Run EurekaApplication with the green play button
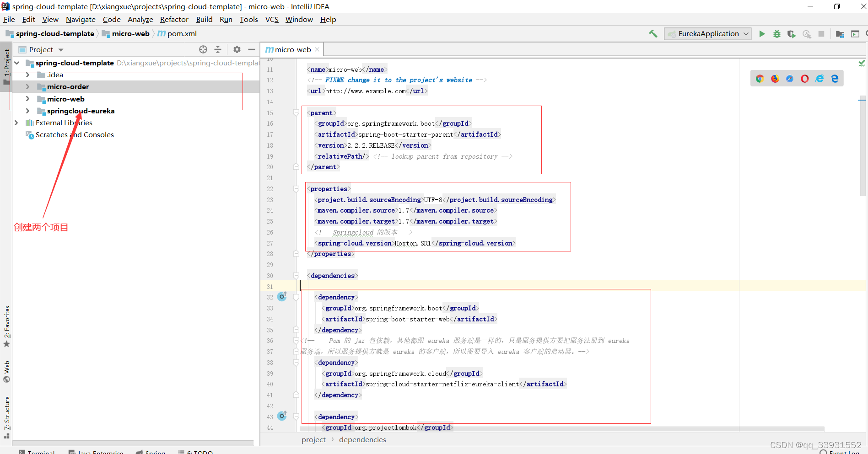This screenshot has height=454, width=868. [762, 34]
